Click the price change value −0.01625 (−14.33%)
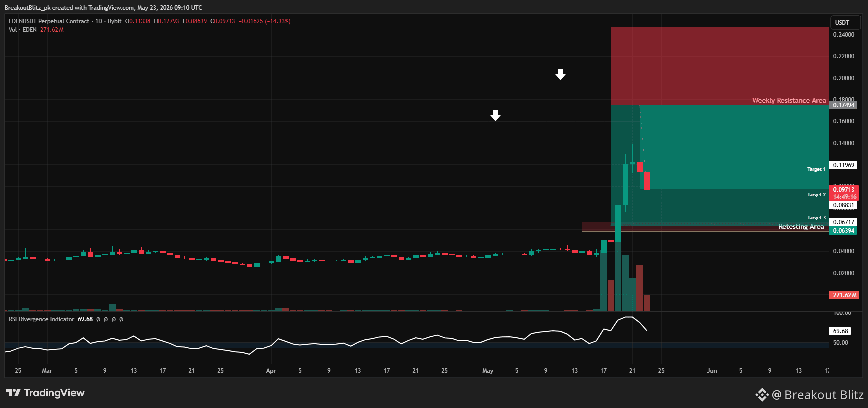 [x=264, y=21]
